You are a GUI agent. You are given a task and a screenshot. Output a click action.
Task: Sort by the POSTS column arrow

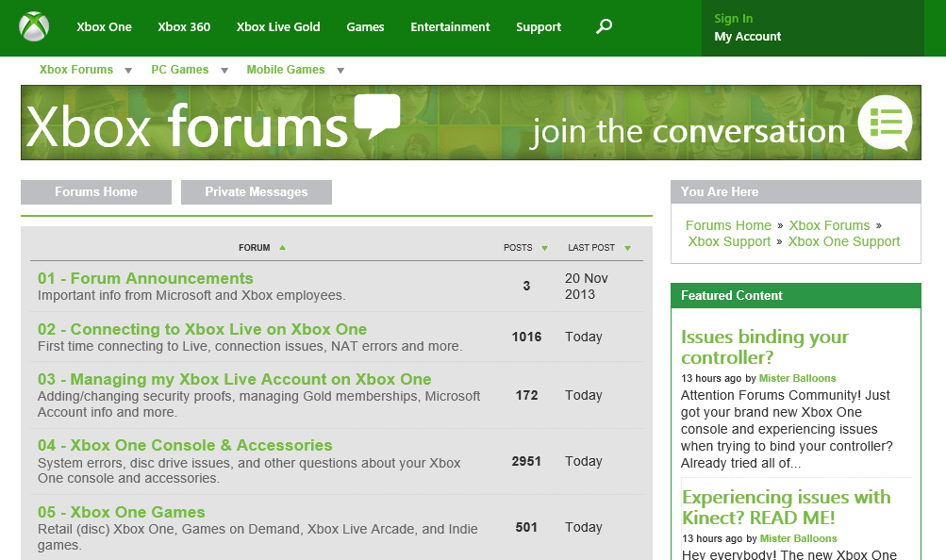[545, 248]
